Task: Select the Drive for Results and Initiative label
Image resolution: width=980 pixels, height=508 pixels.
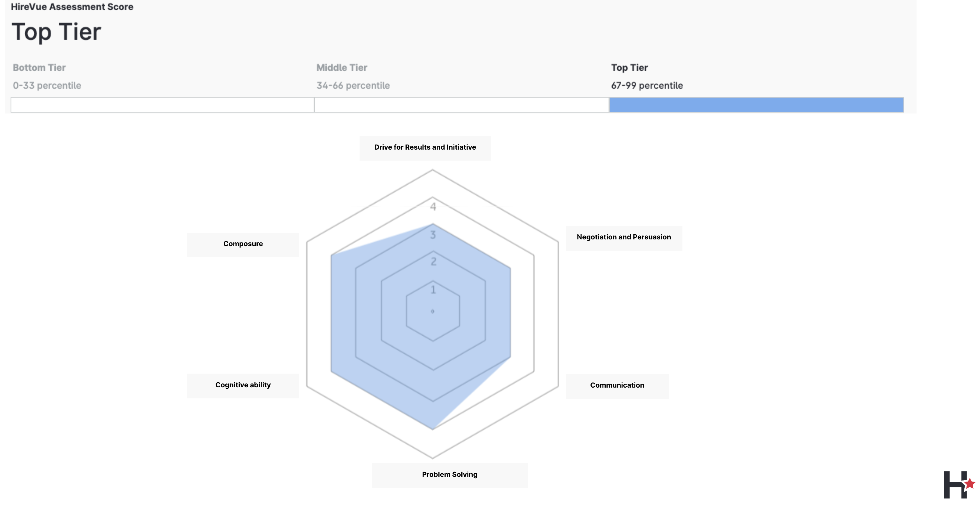Action: pos(425,147)
